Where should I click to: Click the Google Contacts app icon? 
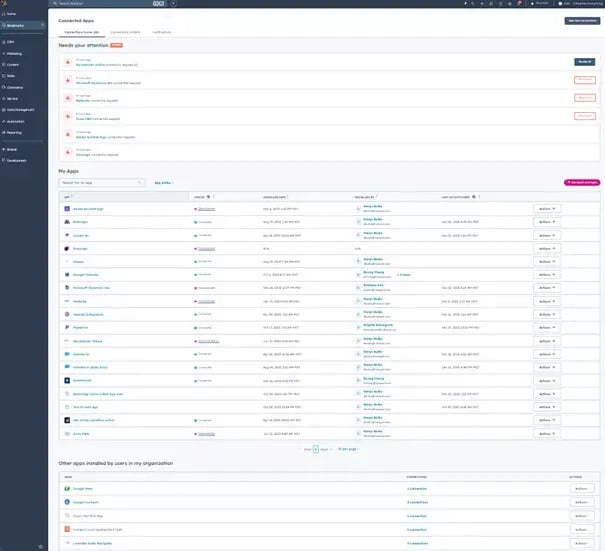(x=67, y=502)
